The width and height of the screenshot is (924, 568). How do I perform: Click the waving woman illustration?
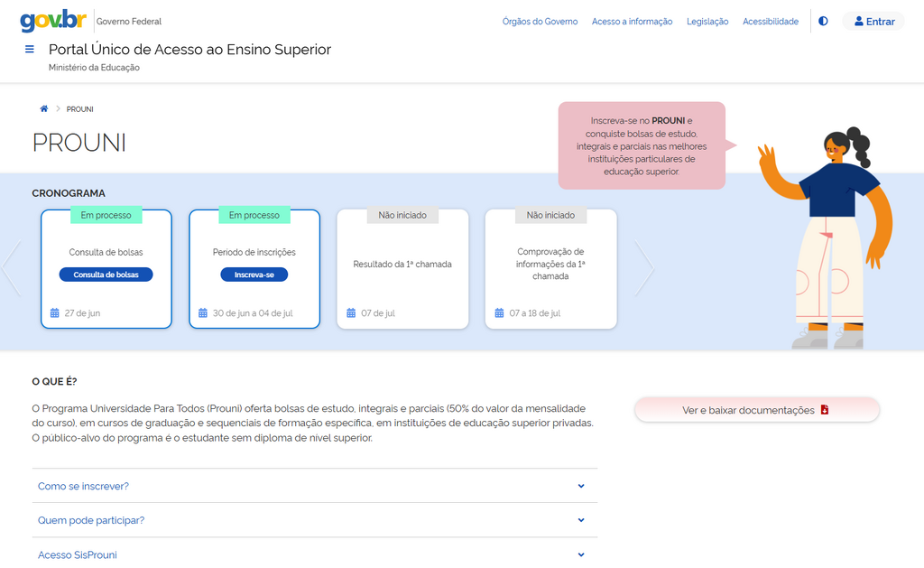point(827,238)
